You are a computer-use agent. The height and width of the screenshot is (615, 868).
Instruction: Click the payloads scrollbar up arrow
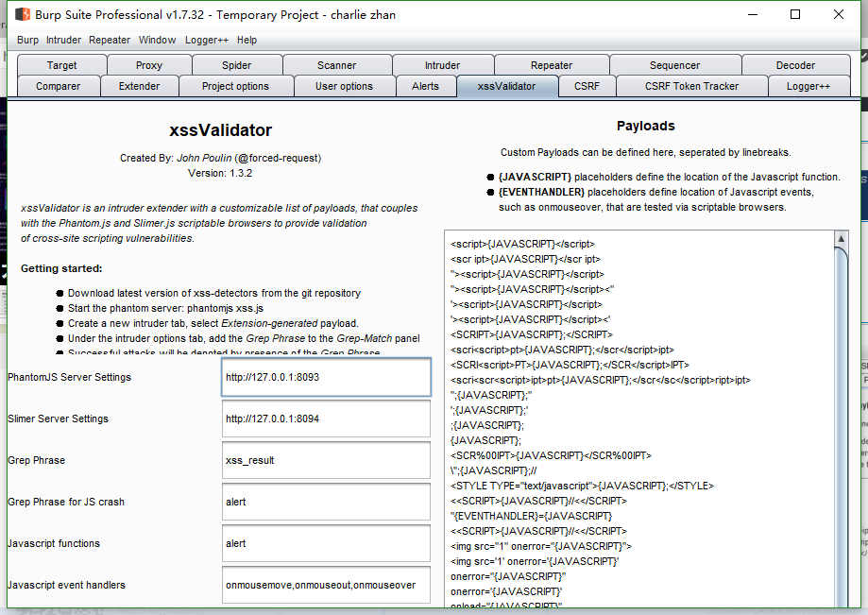841,239
